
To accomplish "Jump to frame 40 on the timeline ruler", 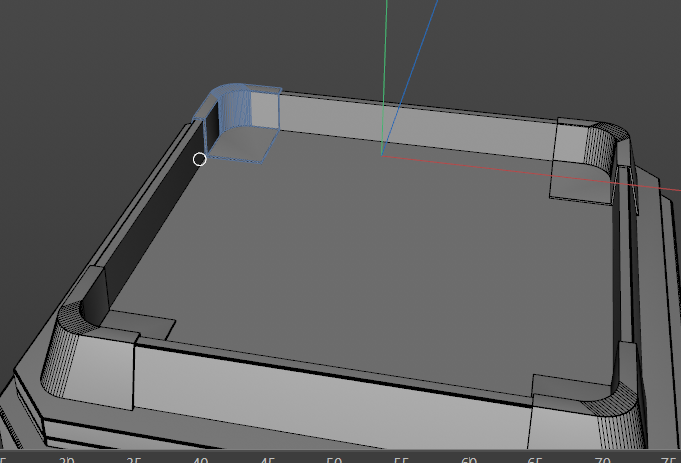I will [201, 459].
